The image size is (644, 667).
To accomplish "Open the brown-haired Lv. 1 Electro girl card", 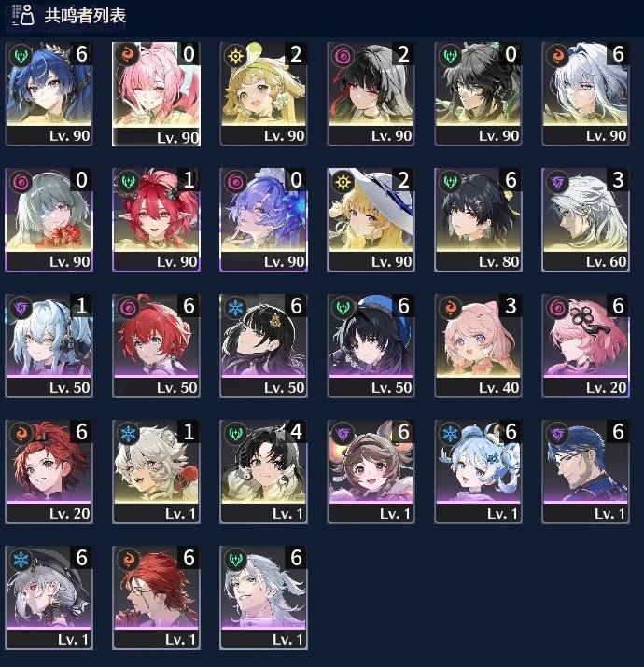I will (x=371, y=472).
